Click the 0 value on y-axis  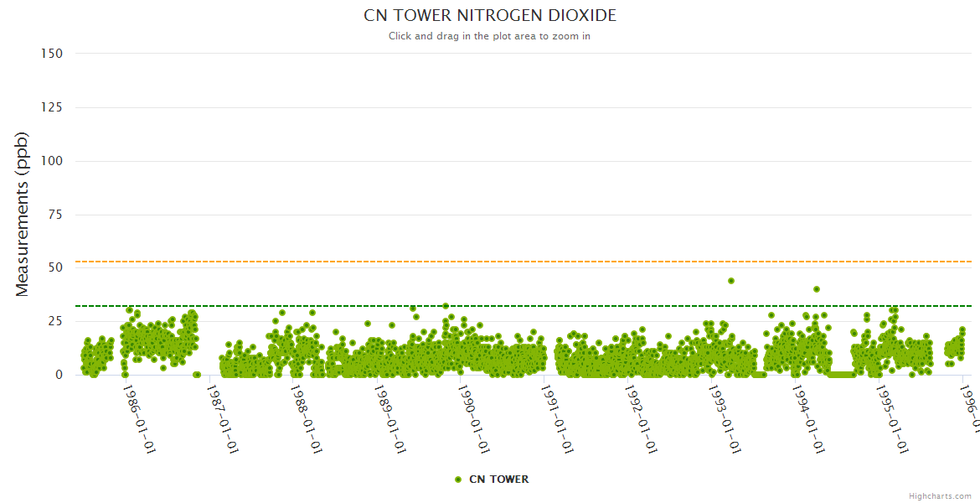point(59,375)
